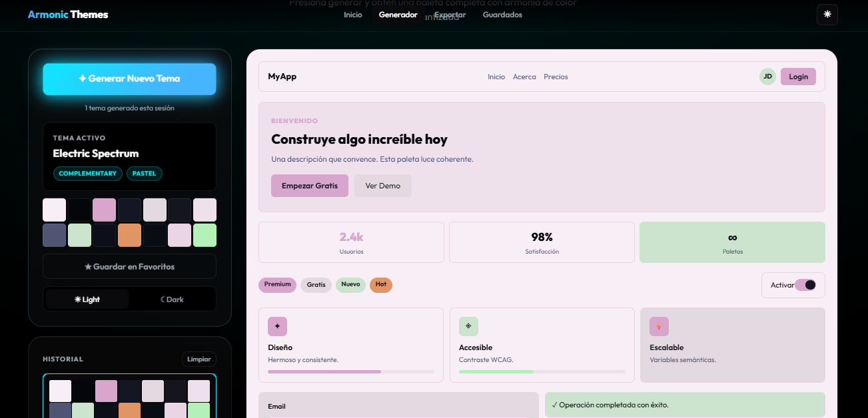Click Acerca link in MyApp preview

(x=524, y=77)
